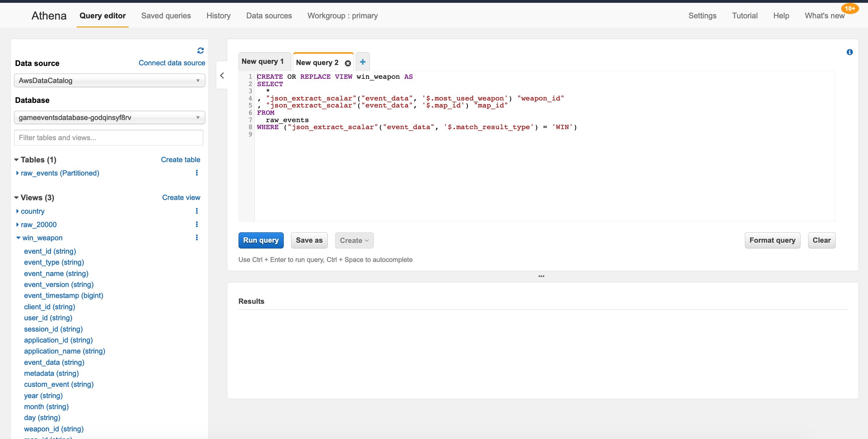This screenshot has height=439, width=868.
Task: Collapse the Tables (1) section
Action: click(16, 160)
